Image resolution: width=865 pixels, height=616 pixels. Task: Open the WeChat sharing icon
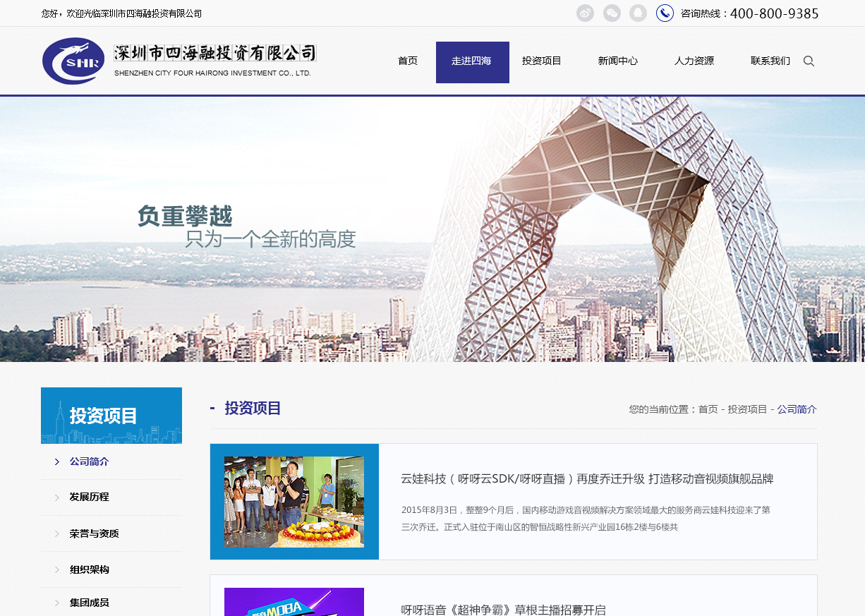612,12
